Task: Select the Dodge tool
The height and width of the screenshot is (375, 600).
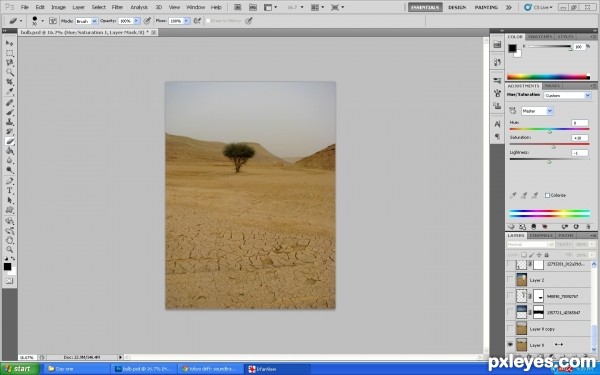Action: [x=10, y=170]
